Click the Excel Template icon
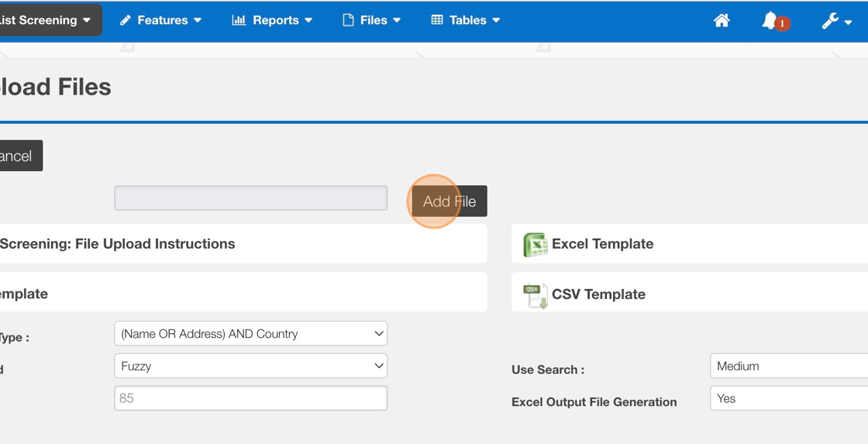868x444 pixels. coord(535,244)
